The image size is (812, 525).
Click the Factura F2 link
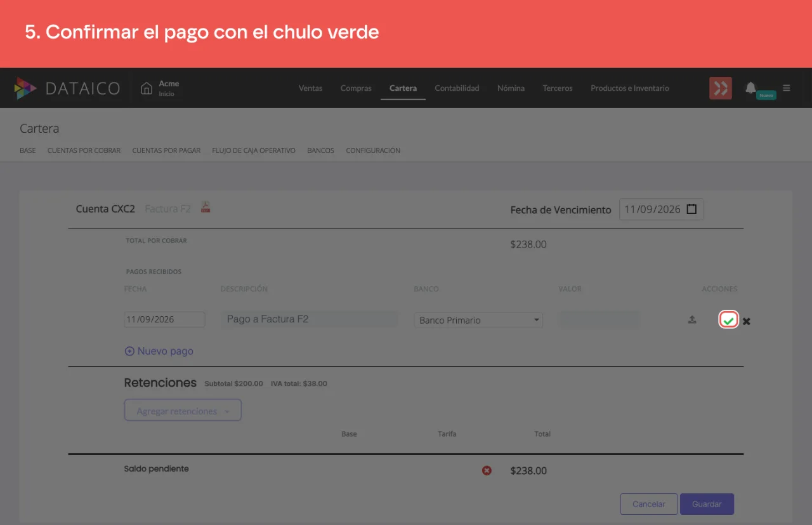point(167,208)
